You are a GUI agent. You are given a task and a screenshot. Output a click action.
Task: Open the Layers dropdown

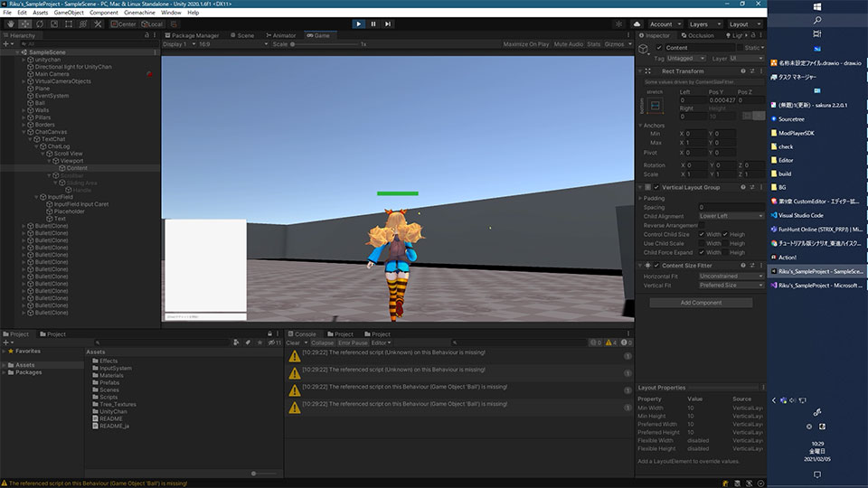(704, 23)
